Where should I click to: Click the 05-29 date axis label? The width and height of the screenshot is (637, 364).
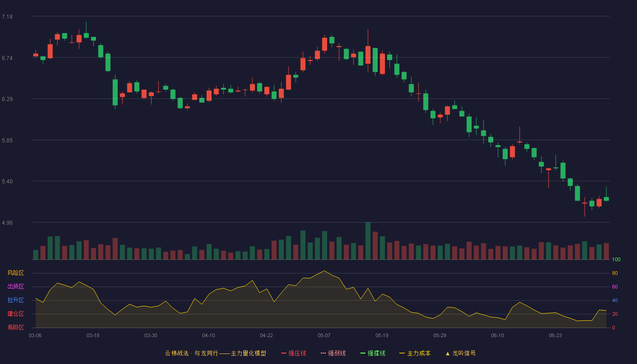[x=440, y=335]
